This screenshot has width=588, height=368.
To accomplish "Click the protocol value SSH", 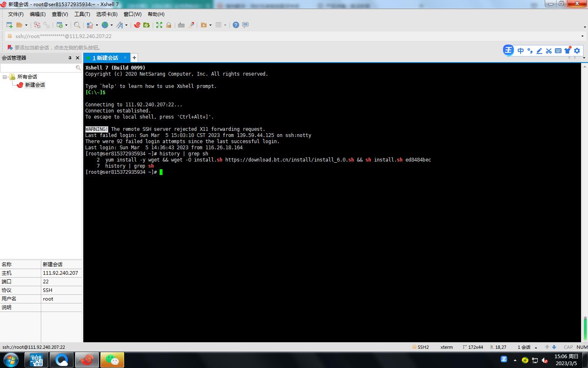I will point(47,290).
